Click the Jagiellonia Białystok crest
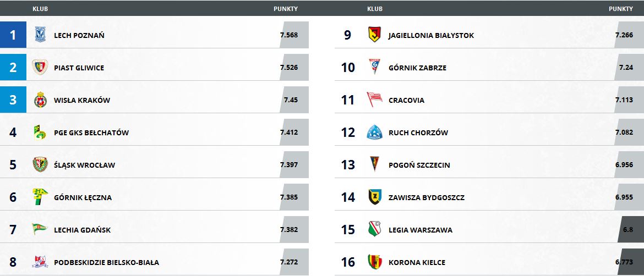This screenshot has width=644, height=276. click(375, 35)
